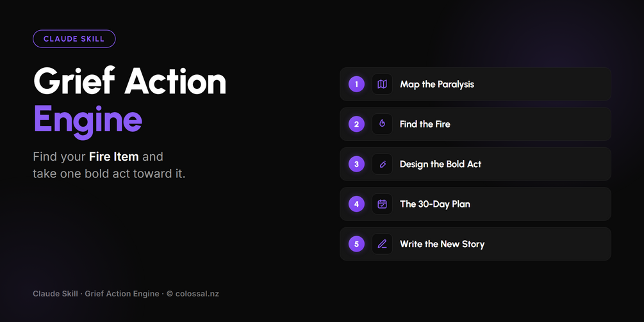The width and height of the screenshot is (644, 322).
Task: Select the Write the New Story label
Action: pos(442,244)
